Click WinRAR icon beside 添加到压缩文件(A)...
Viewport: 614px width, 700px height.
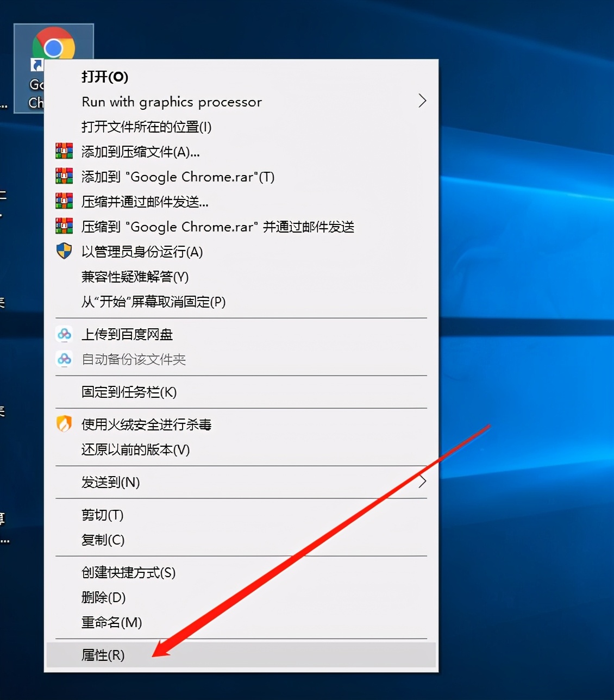tap(64, 151)
